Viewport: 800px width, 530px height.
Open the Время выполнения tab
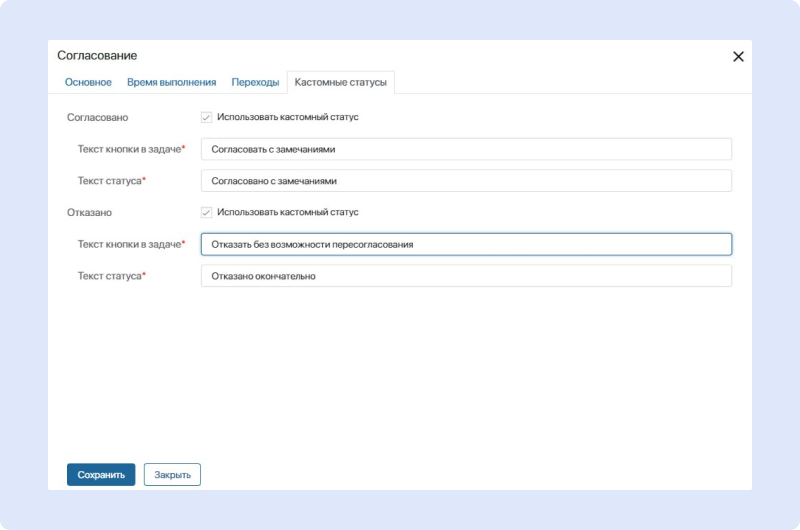click(171, 82)
